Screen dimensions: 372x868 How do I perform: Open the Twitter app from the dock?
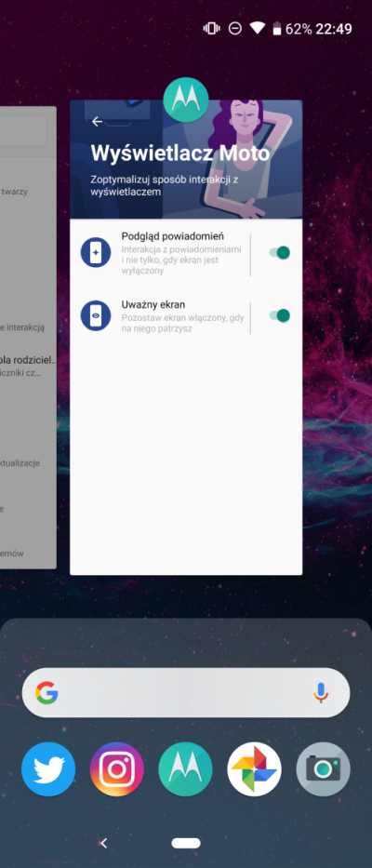click(x=48, y=768)
